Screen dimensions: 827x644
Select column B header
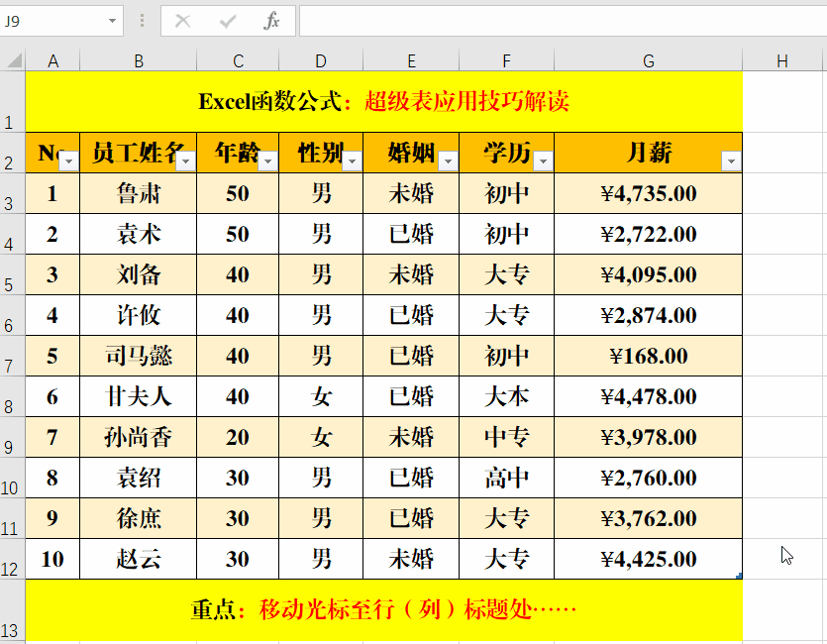tap(139, 60)
